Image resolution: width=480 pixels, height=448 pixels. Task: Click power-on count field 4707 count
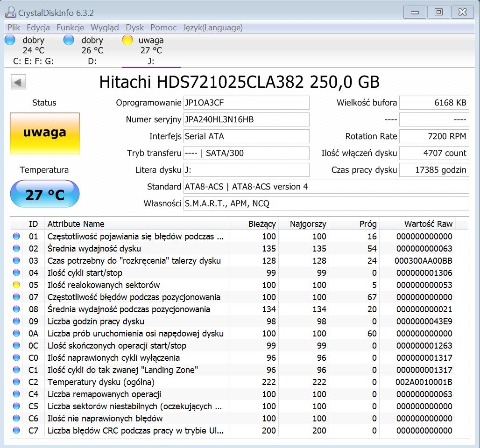coord(434,153)
